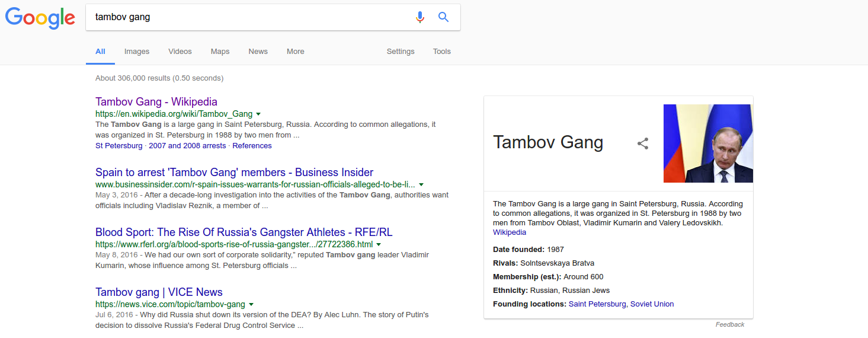Switch to the Videos tab
The width and height of the screenshot is (868, 338).
click(180, 52)
